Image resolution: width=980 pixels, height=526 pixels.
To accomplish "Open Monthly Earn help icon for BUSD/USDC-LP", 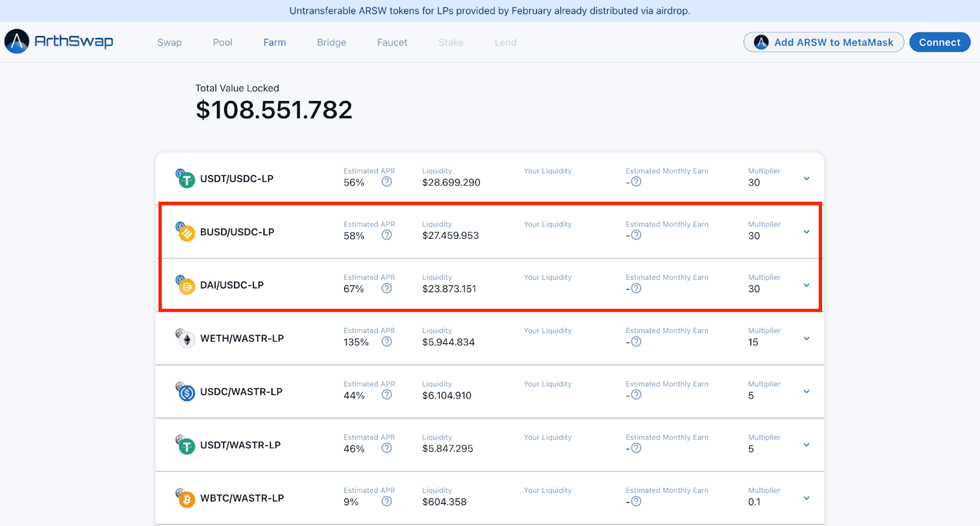I will coord(636,235).
